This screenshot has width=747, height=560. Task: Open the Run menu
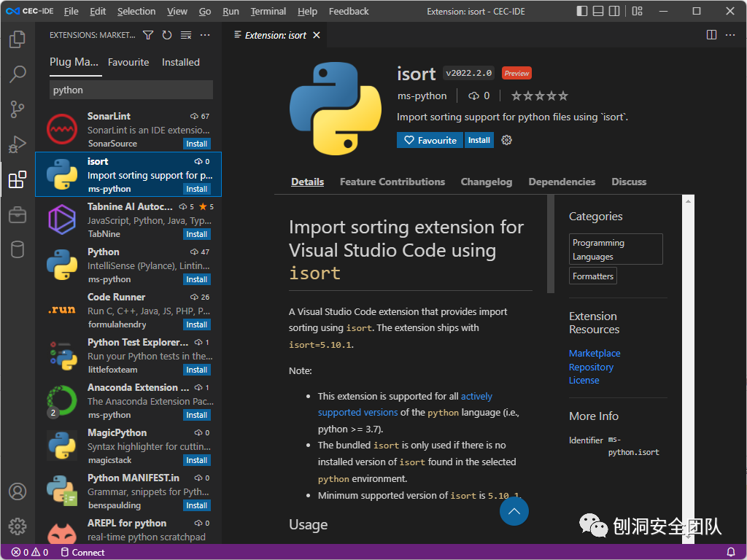231,11
